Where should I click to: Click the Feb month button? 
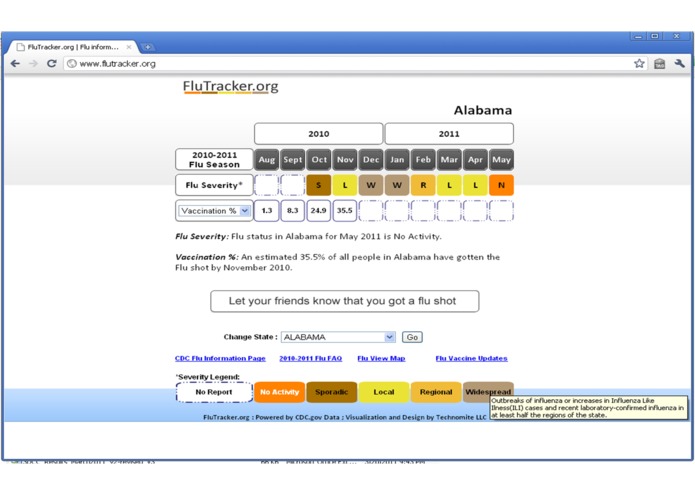(x=423, y=159)
